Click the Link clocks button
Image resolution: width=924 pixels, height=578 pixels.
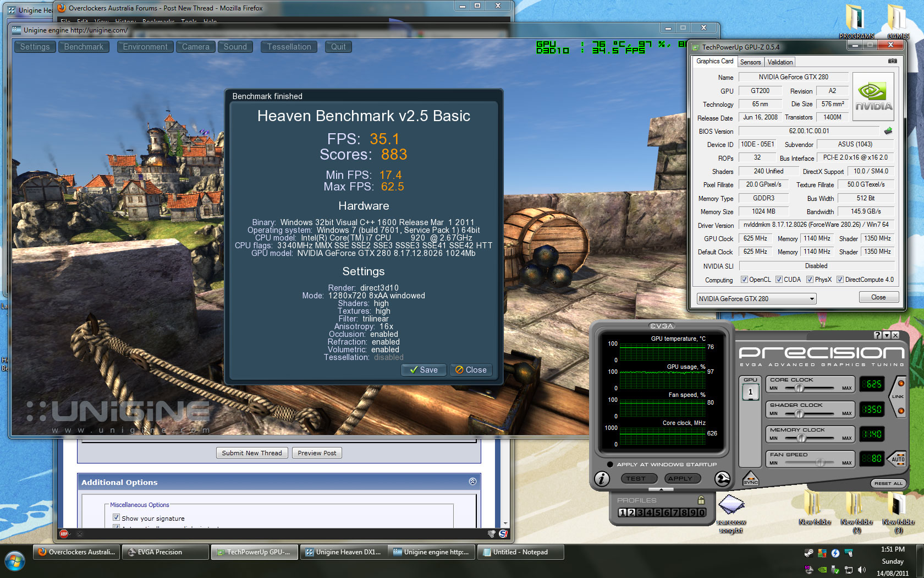[x=898, y=396]
